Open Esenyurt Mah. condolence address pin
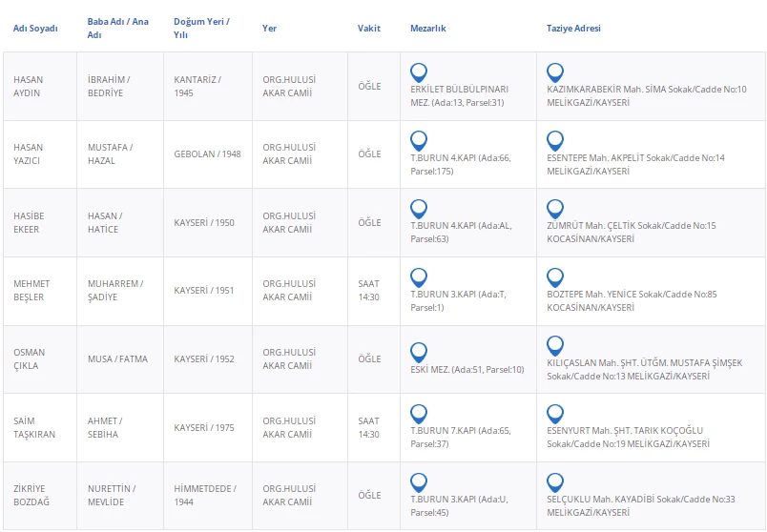This screenshot has height=532, width=767. click(x=554, y=414)
